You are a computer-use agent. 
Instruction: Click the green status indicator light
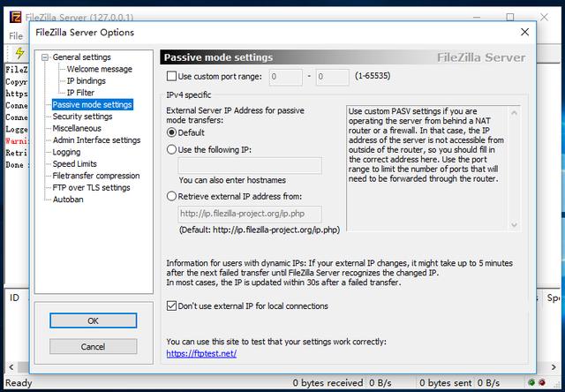point(531,382)
